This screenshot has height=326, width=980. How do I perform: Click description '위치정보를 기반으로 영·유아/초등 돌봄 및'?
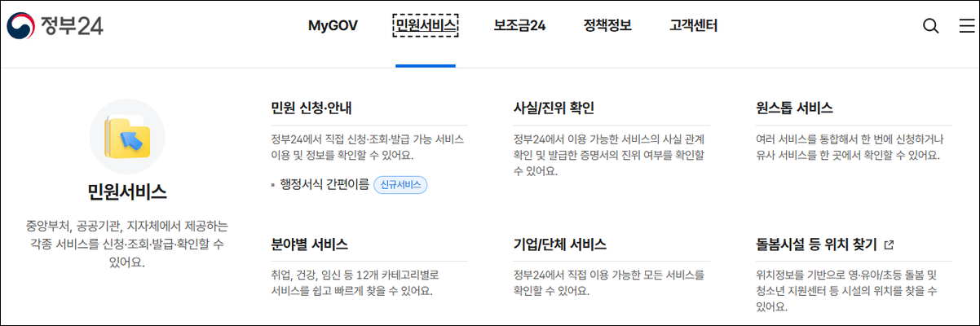(848, 290)
